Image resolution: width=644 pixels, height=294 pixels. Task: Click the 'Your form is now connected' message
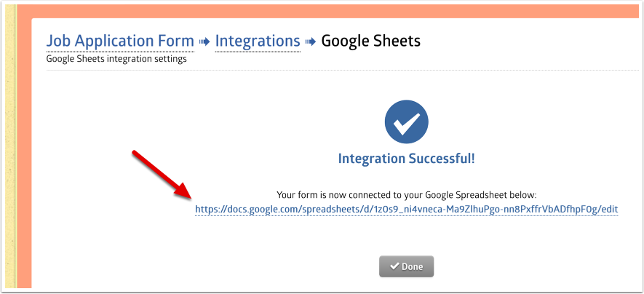point(406,195)
